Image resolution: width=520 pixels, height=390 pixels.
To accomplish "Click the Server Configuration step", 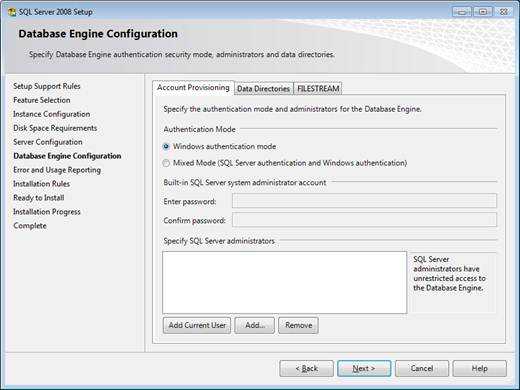I will tap(48, 142).
